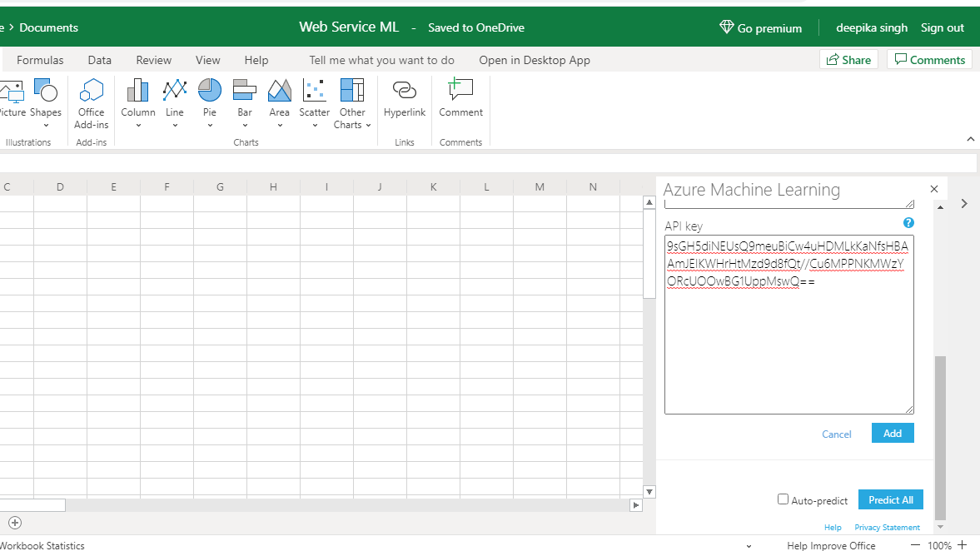Click the API key help question icon
Image resolution: width=980 pixels, height=551 pixels.
coord(908,223)
